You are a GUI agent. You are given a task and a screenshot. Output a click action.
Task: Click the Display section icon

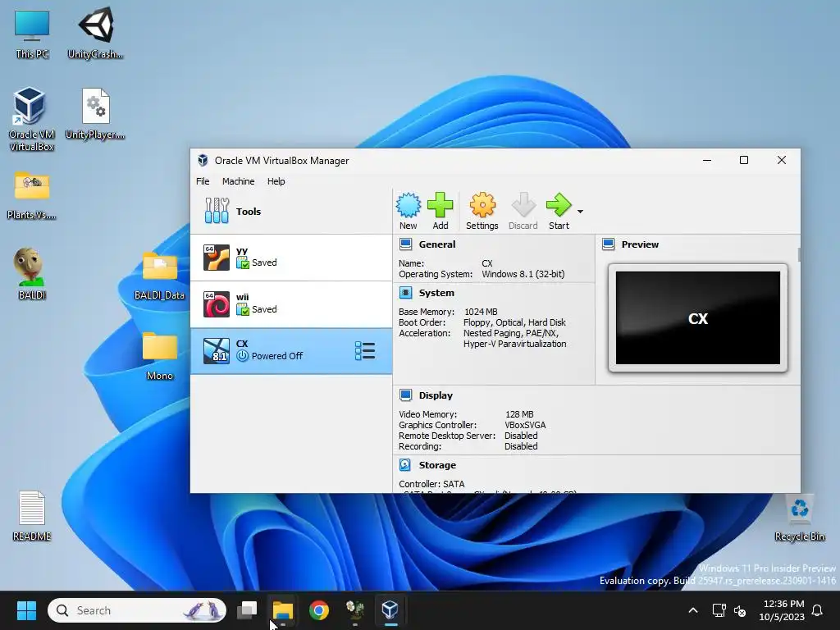pos(405,395)
